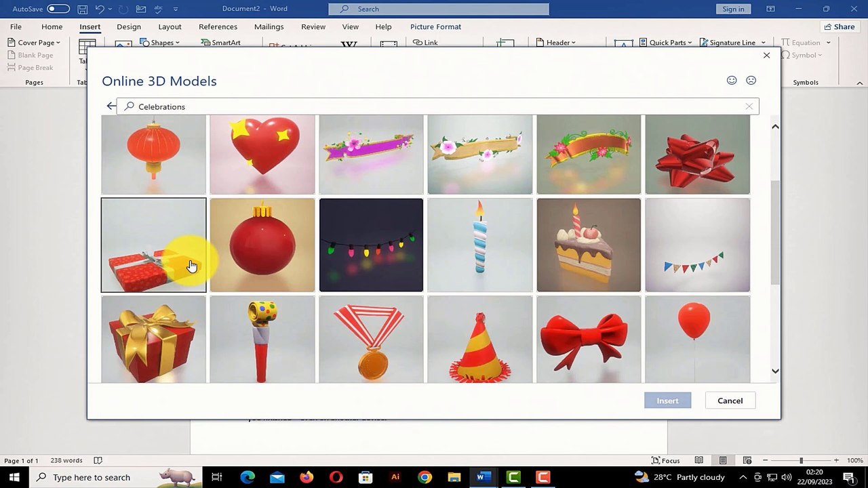Open Ribbon Display Options
The width and height of the screenshot is (868, 488).
tap(770, 9)
